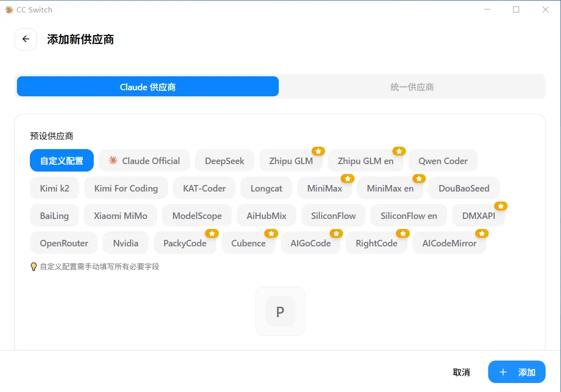Switch to the 统一供应商 tab

412,86
